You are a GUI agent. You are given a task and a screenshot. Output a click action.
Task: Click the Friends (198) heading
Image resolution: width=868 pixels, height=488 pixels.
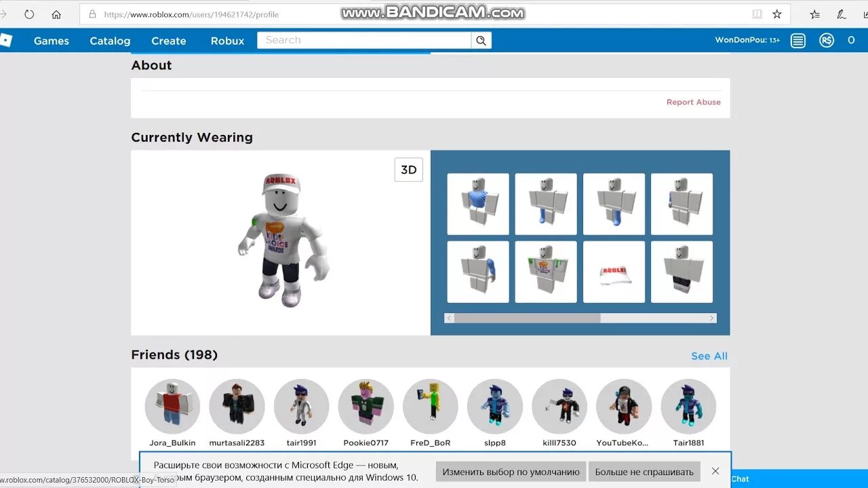(174, 355)
